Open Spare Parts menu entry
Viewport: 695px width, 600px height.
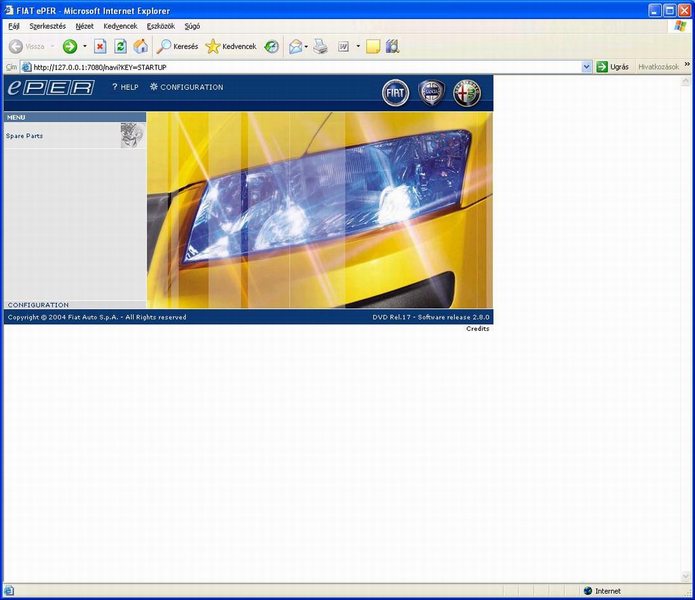tap(24, 136)
